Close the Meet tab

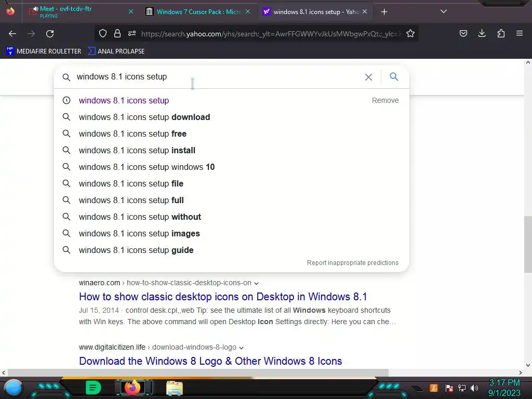[x=131, y=11]
